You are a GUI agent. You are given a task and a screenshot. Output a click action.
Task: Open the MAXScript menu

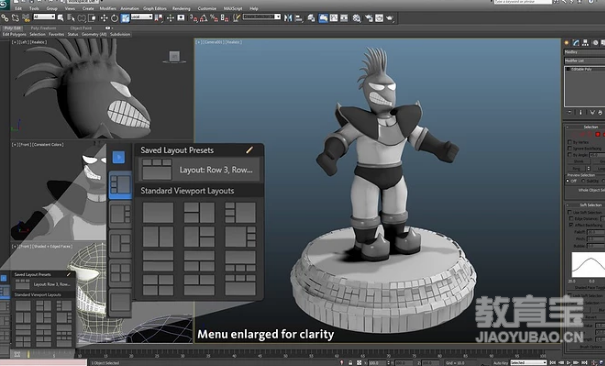point(233,8)
